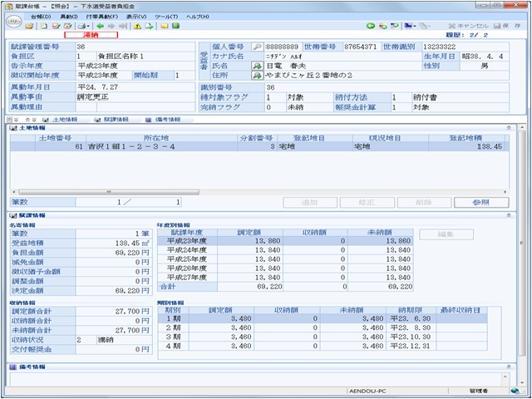Click the house icon beside 住所

(258, 75)
